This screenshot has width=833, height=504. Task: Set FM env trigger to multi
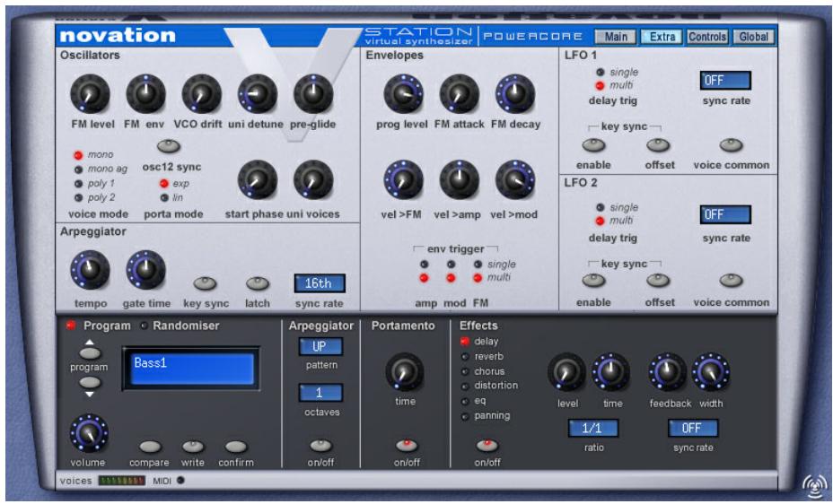point(478,277)
